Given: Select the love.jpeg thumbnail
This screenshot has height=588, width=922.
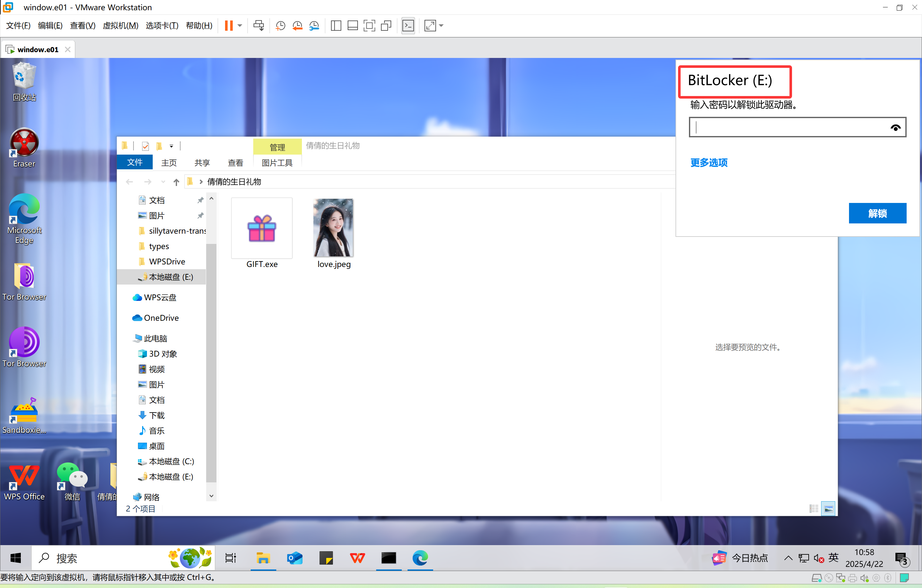Looking at the screenshot, I should tap(334, 228).
